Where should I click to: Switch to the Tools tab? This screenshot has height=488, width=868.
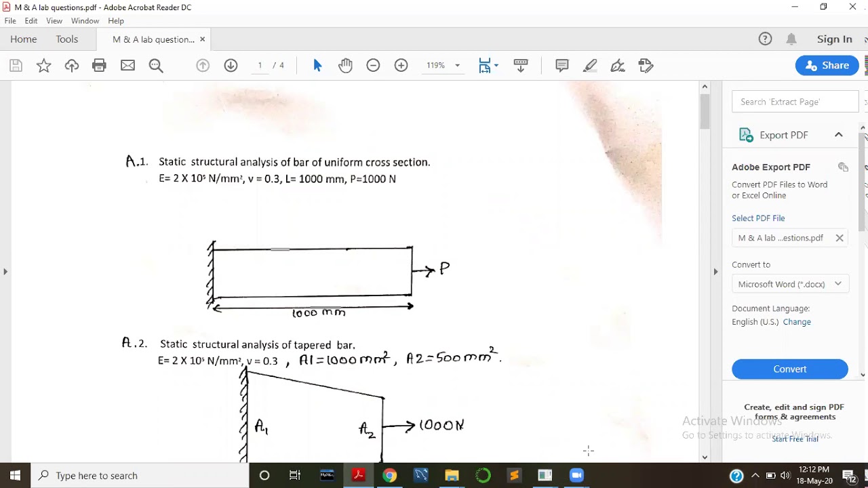click(67, 39)
